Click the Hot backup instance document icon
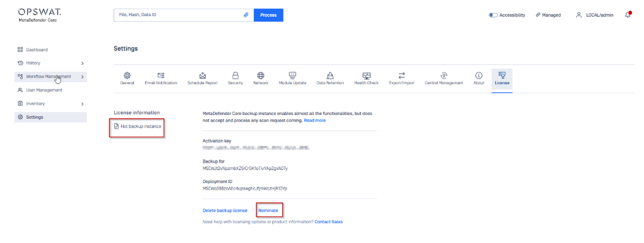Screen dimensions: 644x243 click(116, 126)
